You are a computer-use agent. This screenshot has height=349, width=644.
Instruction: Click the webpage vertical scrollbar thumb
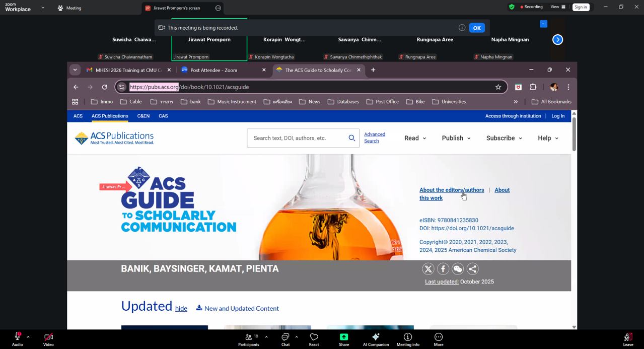point(574,133)
